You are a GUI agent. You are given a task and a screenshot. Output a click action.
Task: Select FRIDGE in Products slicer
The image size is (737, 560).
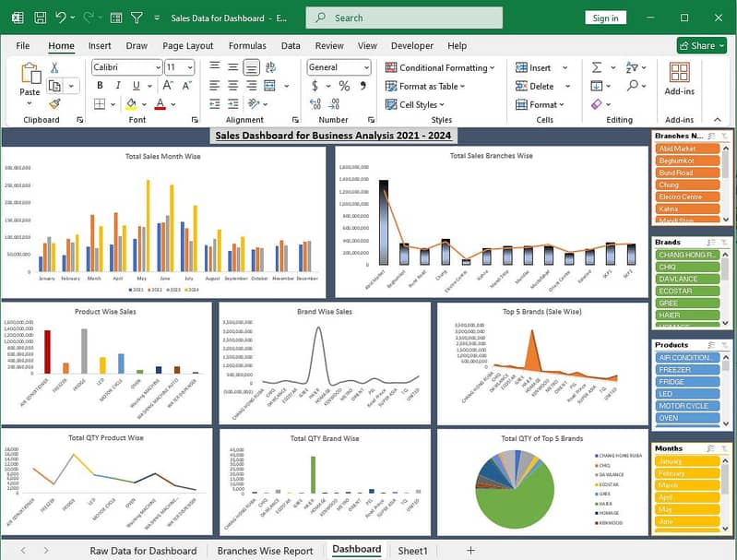pyautogui.click(x=686, y=382)
